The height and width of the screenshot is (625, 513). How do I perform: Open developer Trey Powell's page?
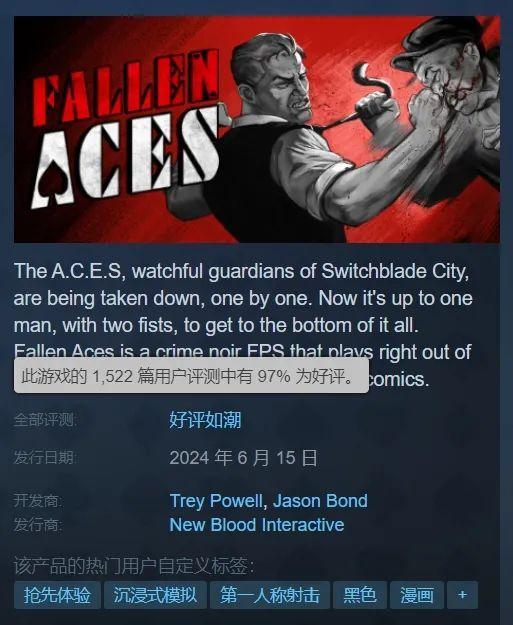(216, 501)
